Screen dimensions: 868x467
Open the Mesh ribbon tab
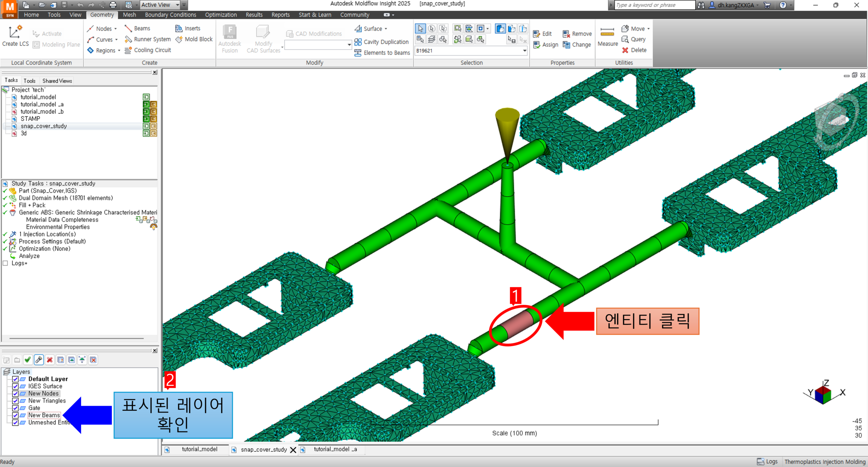[x=129, y=15]
